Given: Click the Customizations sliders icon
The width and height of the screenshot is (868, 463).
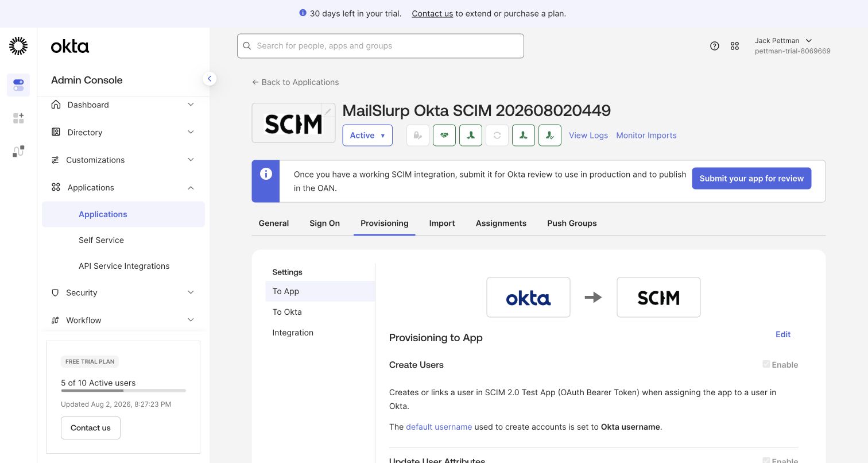Looking at the screenshot, I should pos(55,160).
